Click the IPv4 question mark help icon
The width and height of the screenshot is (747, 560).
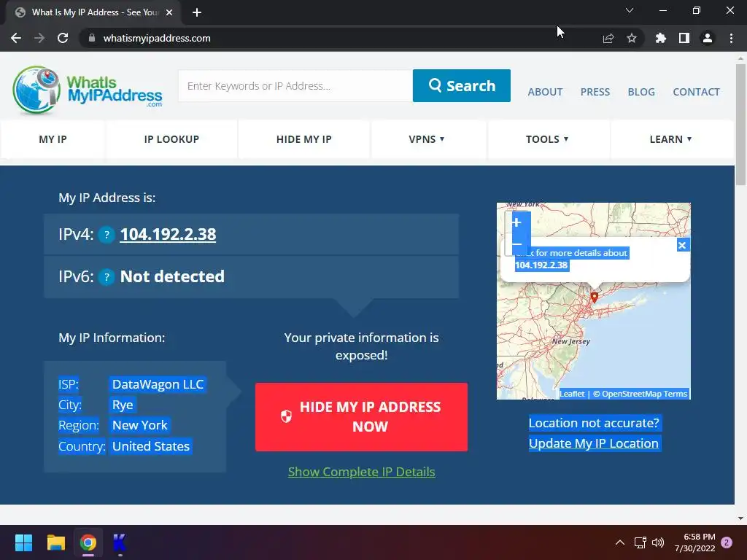point(107,235)
